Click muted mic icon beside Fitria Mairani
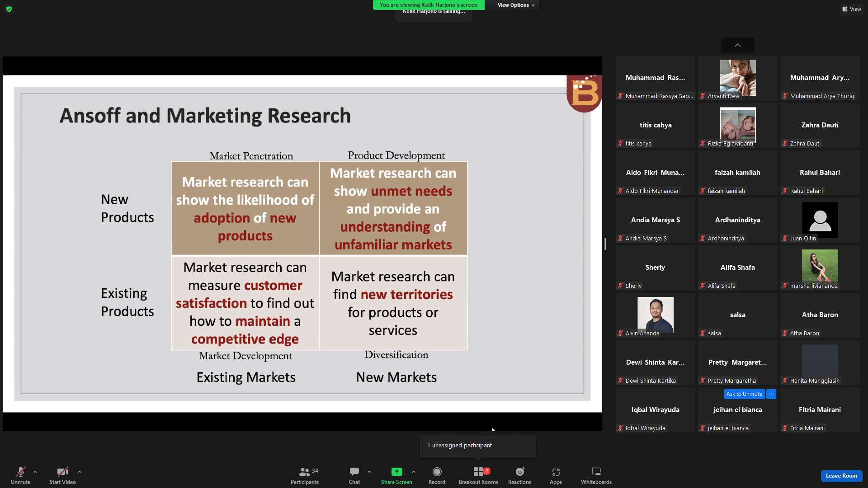Image resolution: width=868 pixels, height=488 pixels. click(785, 428)
